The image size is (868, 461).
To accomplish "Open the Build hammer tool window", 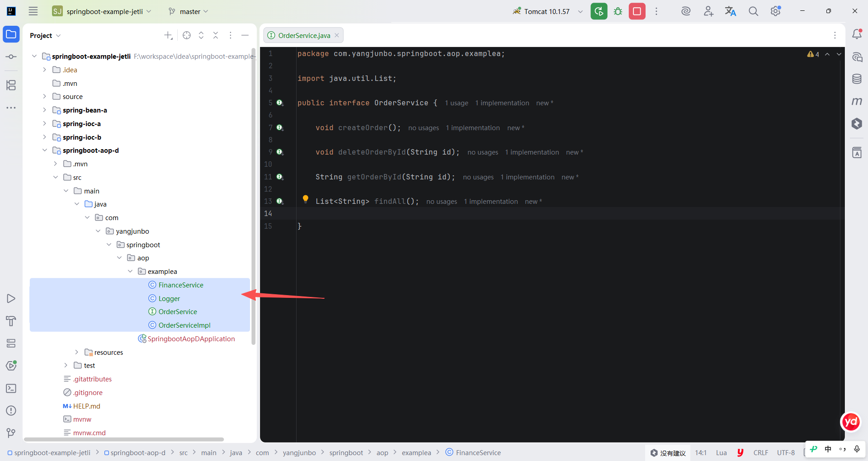I will (11, 321).
